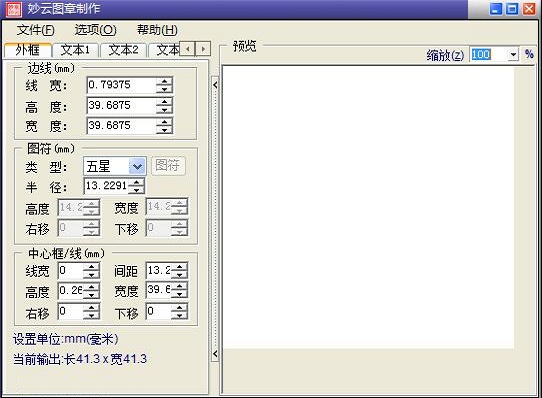Image resolution: width=542 pixels, height=398 pixels.
Task: Adjust the 中心框 线宽 spinner
Action: [92, 270]
